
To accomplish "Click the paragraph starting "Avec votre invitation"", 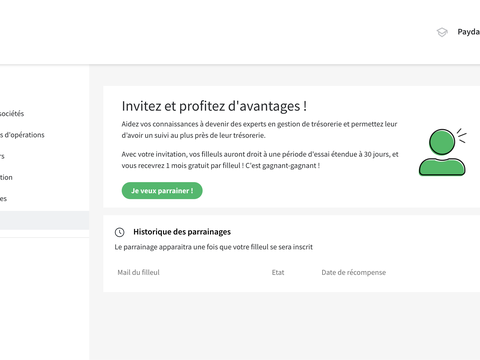I will (x=260, y=160).
